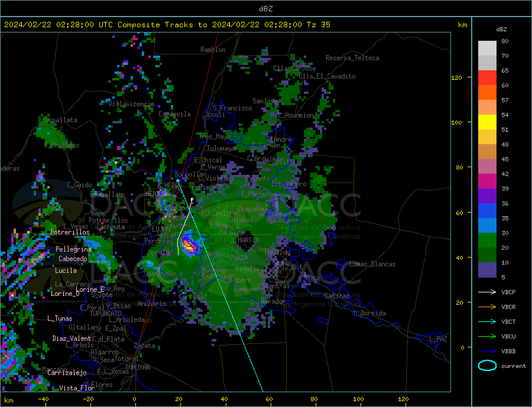Image resolution: width=532 pixels, height=407 pixels.
Task: Select the pink swatch between 45 and 42
Action: click(x=487, y=166)
